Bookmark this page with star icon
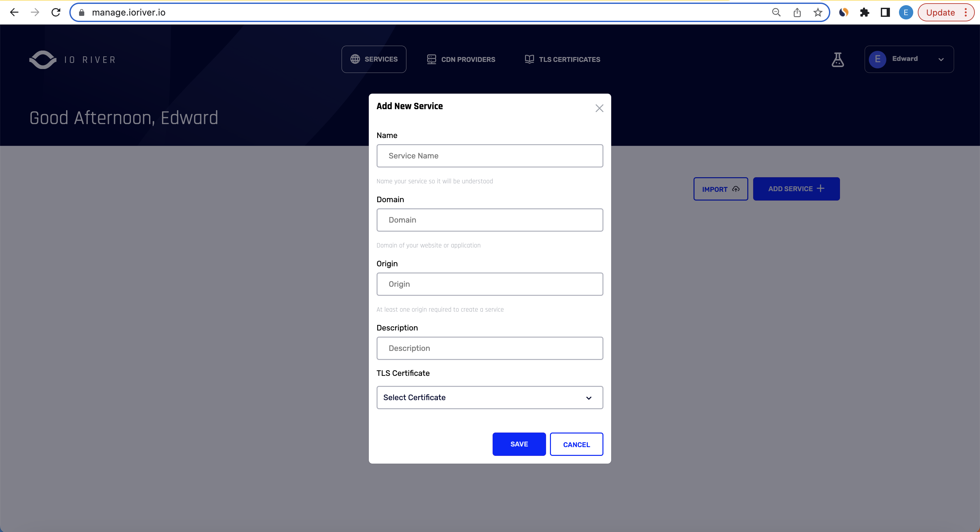 (818, 13)
